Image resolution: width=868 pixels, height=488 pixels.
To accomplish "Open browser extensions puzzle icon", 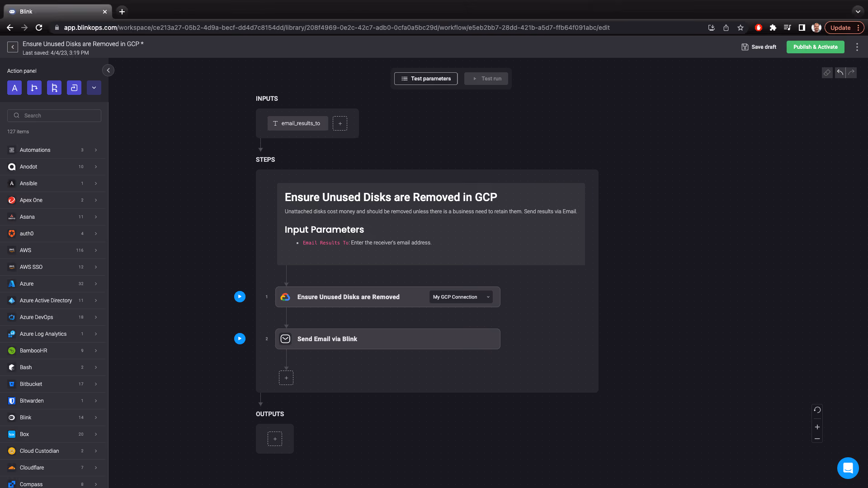I will pos(773,28).
